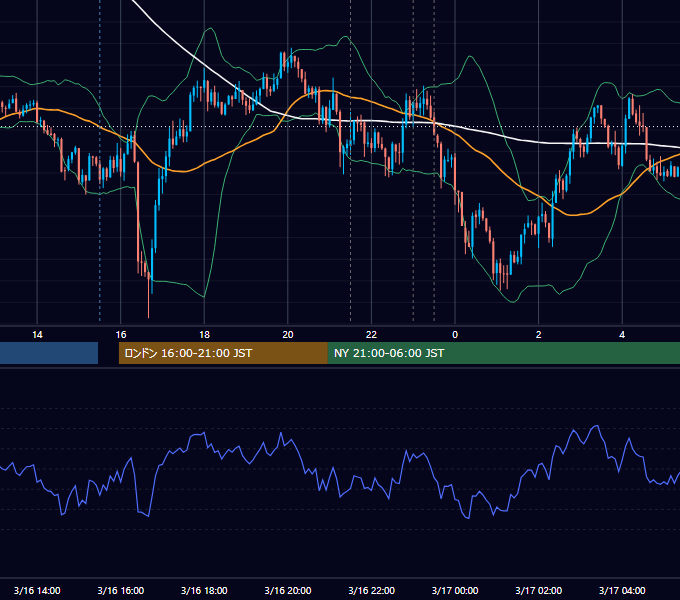The width and height of the screenshot is (680, 600).
Task: Click the ロンドン 16:00-21:00 JST session bar
Action: 223,353
